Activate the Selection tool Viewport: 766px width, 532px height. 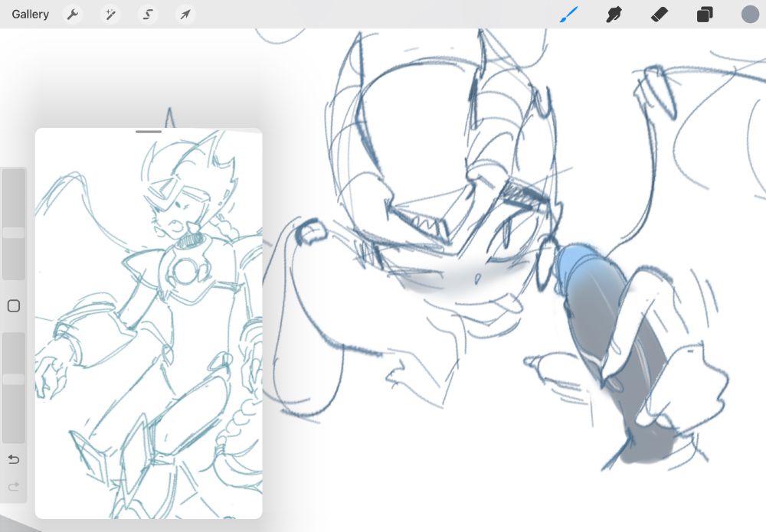(x=148, y=15)
